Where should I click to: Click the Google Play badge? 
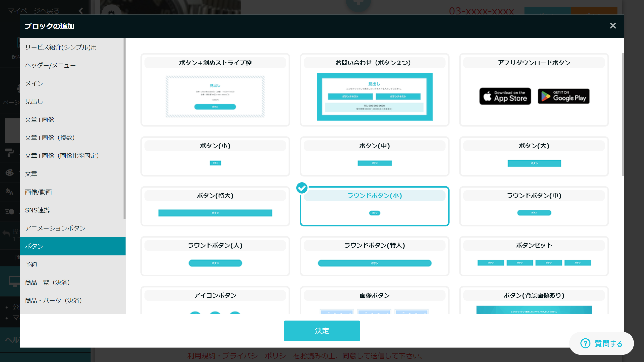[563, 96]
